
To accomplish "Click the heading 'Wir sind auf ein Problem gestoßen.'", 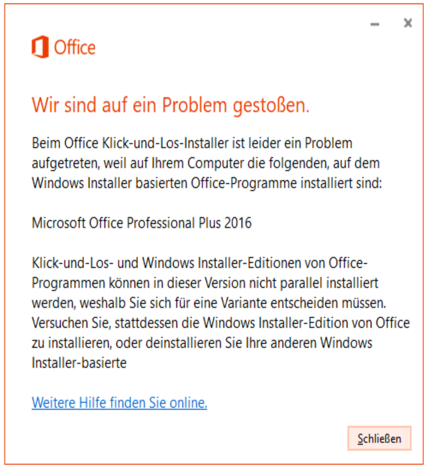I will [x=171, y=105].
